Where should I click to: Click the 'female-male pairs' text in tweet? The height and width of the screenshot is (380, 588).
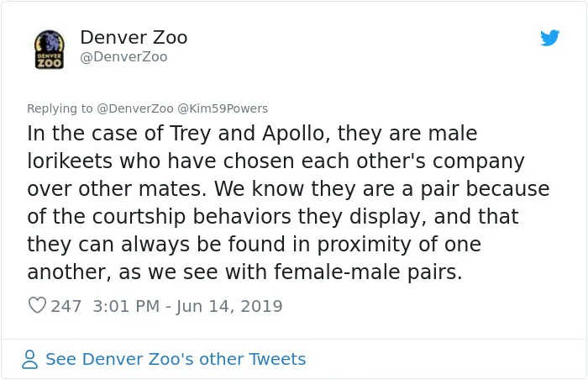(368, 272)
